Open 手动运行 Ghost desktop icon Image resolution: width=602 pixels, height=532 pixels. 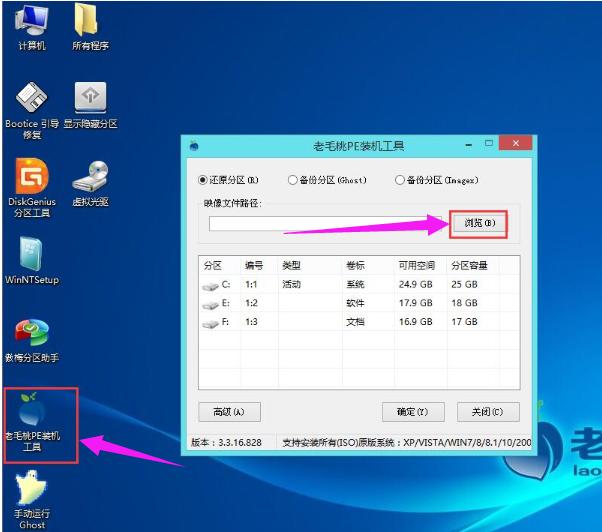tap(31, 490)
